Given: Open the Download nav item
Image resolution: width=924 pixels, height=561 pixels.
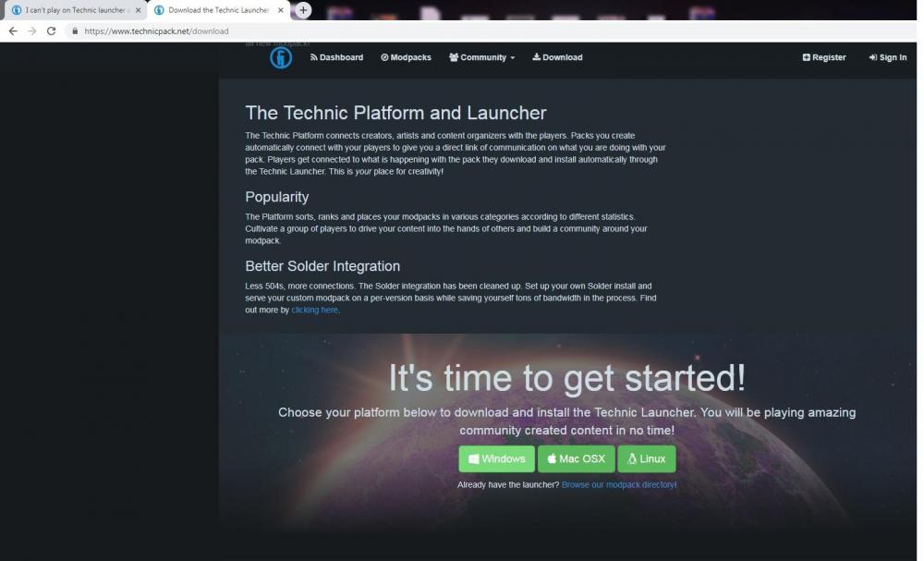Looking at the screenshot, I should tap(557, 57).
